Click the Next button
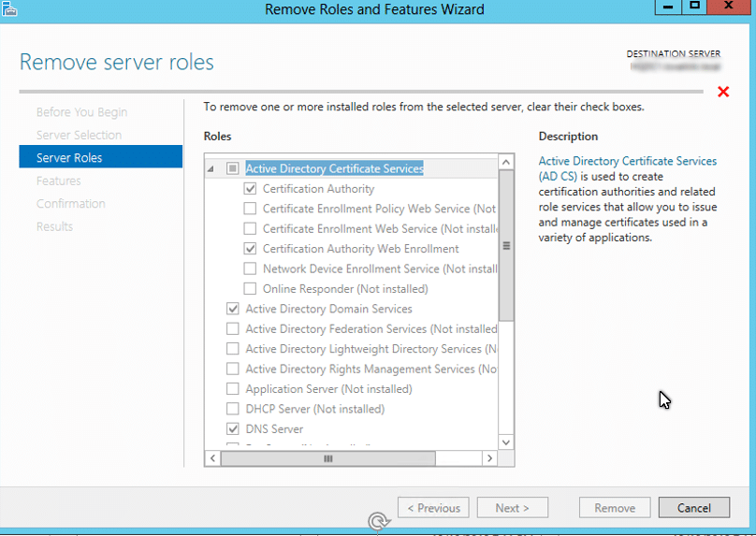Viewport: 756px width, 536px height. [x=512, y=508]
